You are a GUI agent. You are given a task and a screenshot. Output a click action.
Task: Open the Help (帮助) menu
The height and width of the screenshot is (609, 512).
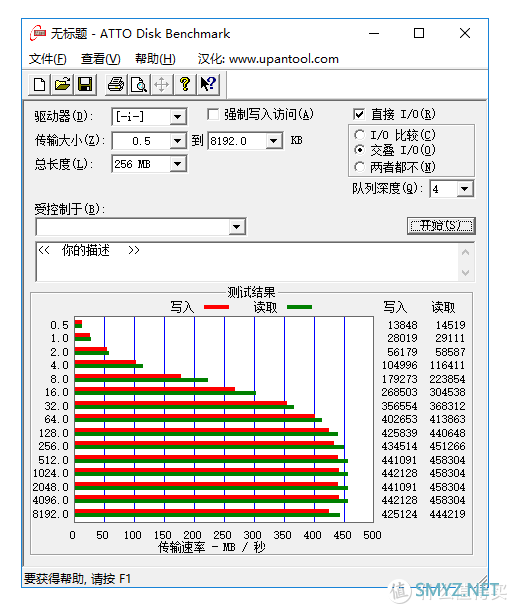(155, 59)
